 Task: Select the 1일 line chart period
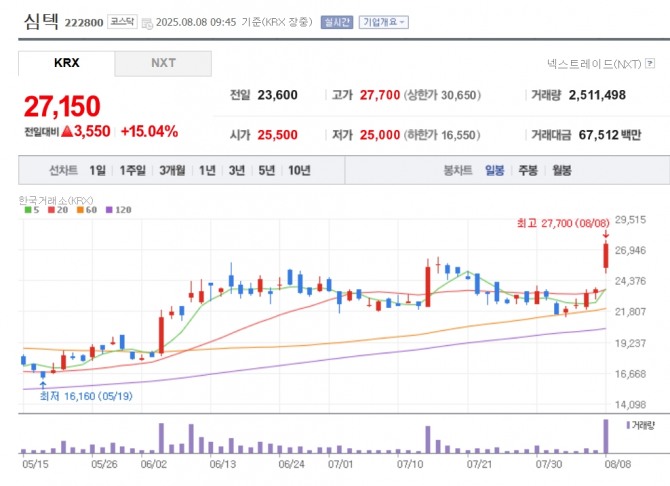click(x=97, y=170)
